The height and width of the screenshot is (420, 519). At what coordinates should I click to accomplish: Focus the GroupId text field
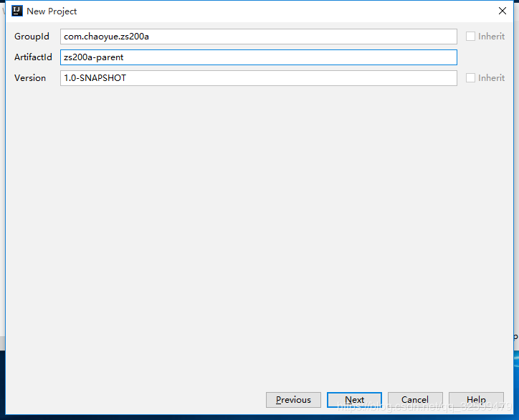pyautogui.click(x=259, y=37)
